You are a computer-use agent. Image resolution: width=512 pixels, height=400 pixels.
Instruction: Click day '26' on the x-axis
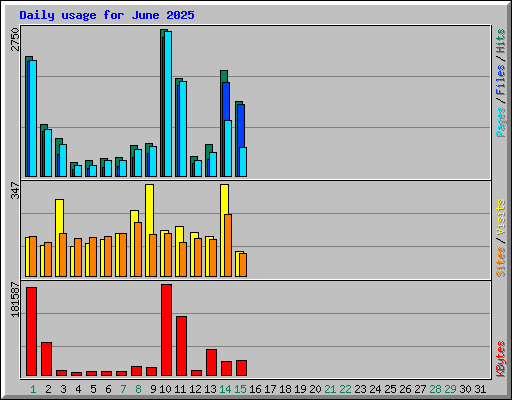pos(405,389)
